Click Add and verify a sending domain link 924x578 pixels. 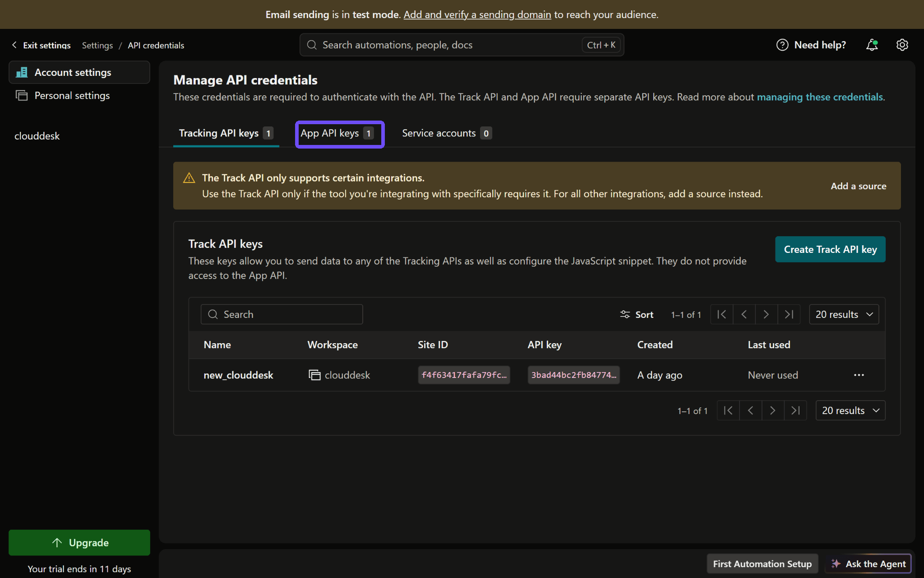click(477, 14)
